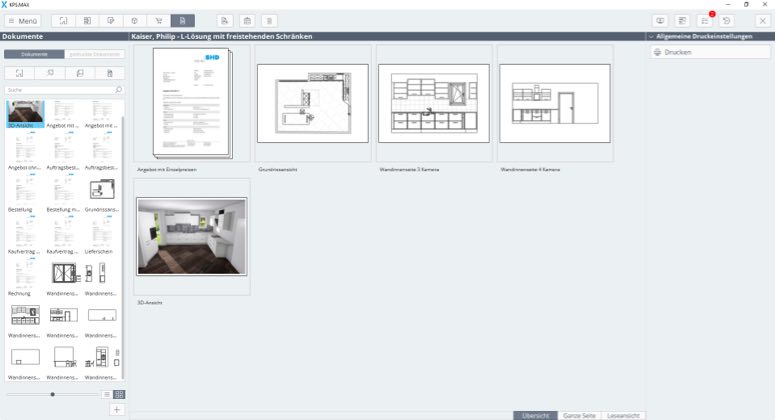Click the search magnifier icon
Image resolution: width=775 pixels, height=420 pixels.
click(118, 90)
